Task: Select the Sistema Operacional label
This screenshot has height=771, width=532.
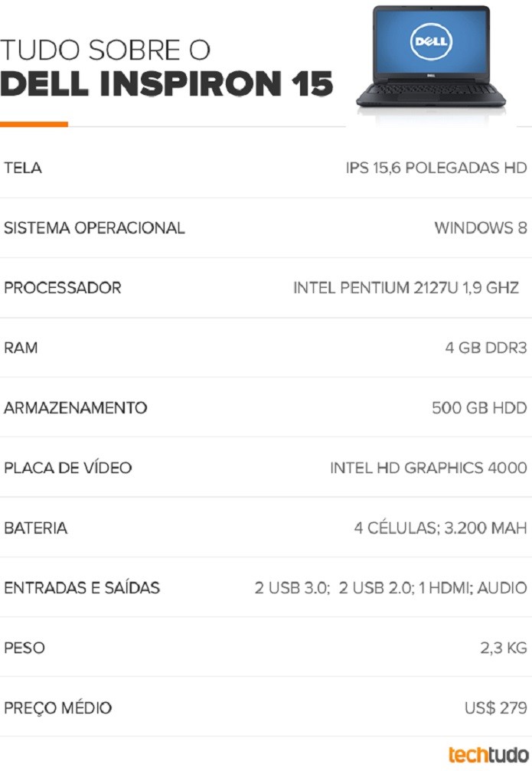Action: click(94, 227)
